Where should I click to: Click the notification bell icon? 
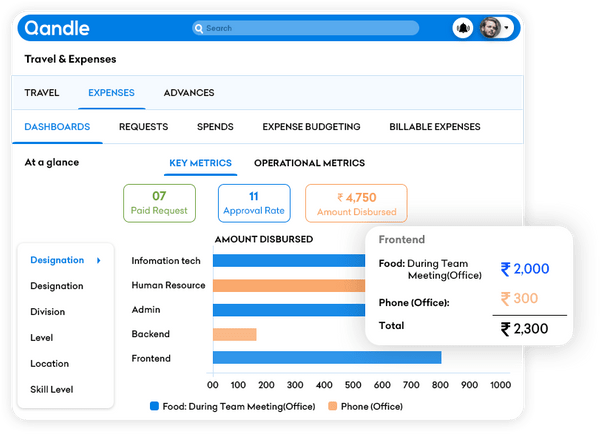[x=463, y=28]
